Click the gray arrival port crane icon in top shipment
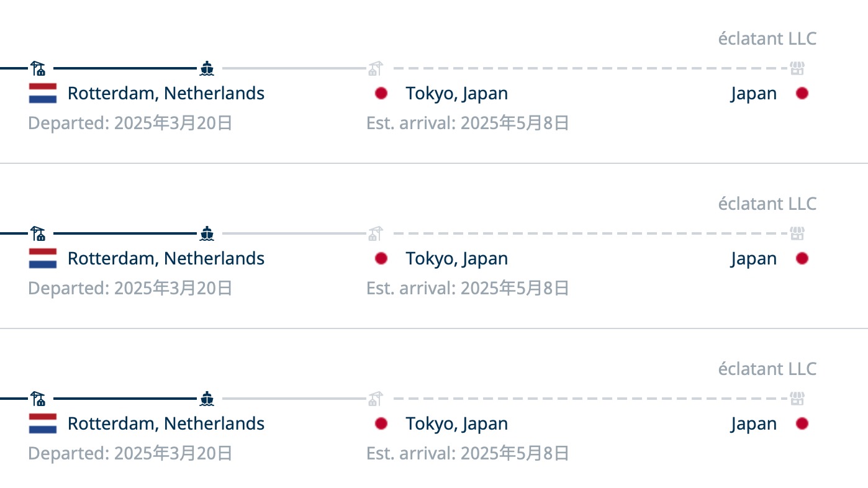Image resolution: width=868 pixels, height=488 pixels. point(375,68)
